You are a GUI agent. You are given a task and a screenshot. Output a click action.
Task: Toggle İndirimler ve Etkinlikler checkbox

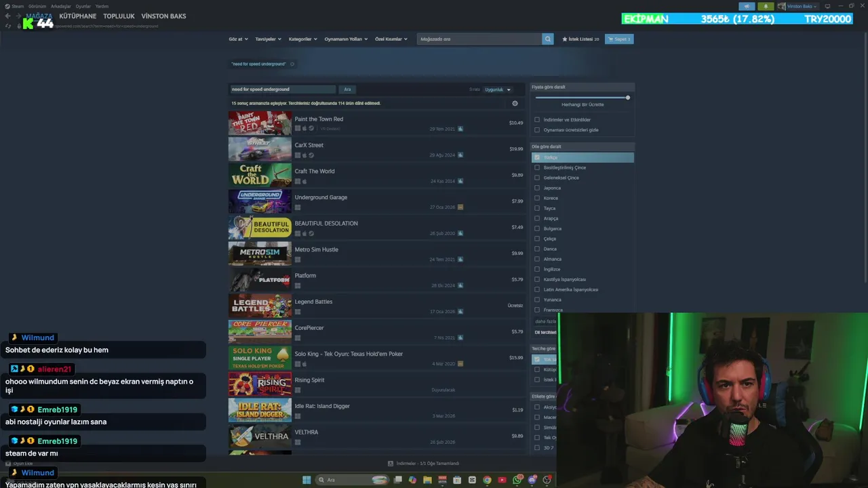coord(537,120)
